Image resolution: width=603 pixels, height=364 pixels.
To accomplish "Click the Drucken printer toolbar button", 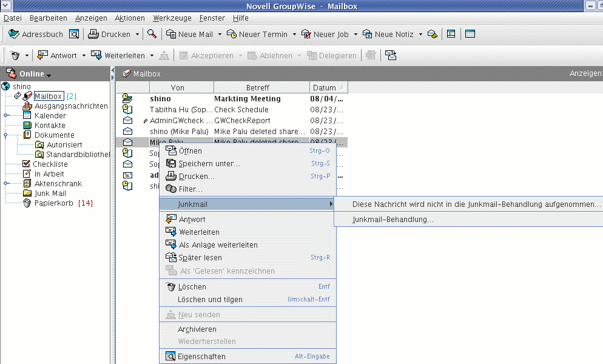I will [x=110, y=34].
